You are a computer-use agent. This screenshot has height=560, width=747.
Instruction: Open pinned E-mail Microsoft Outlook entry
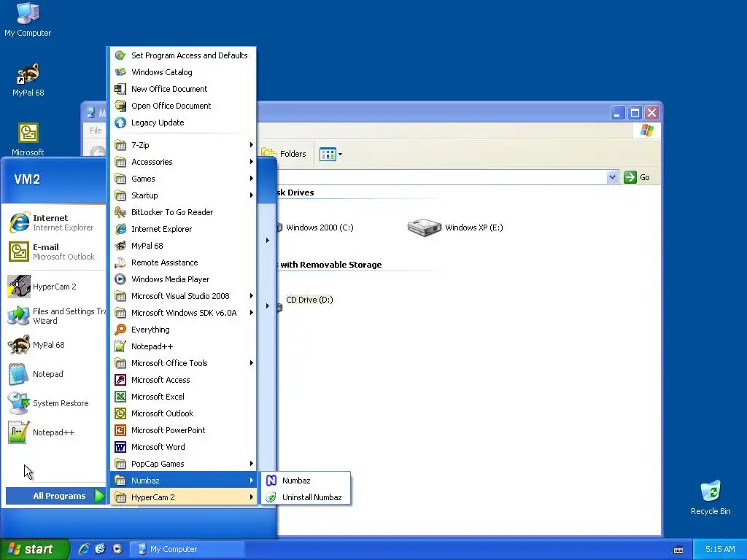point(55,252)
